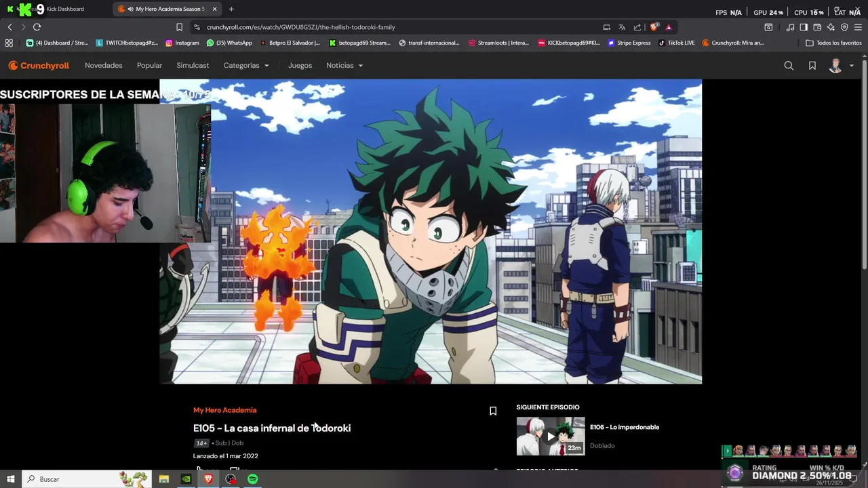Open Brave Shields lion icon

click(654, 27)
